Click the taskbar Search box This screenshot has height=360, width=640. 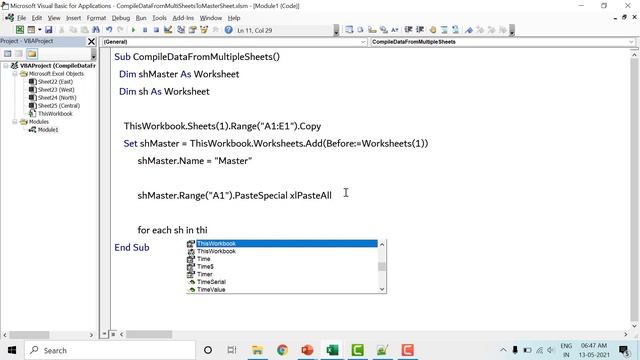pyautogui.click(x=110, y=350)
